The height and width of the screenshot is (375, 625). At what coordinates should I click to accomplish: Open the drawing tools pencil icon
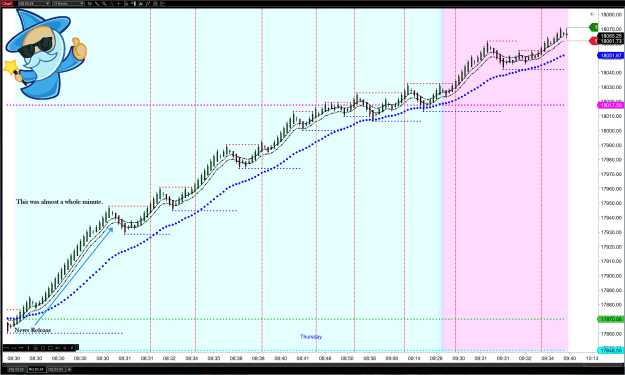tap(97, 4)
